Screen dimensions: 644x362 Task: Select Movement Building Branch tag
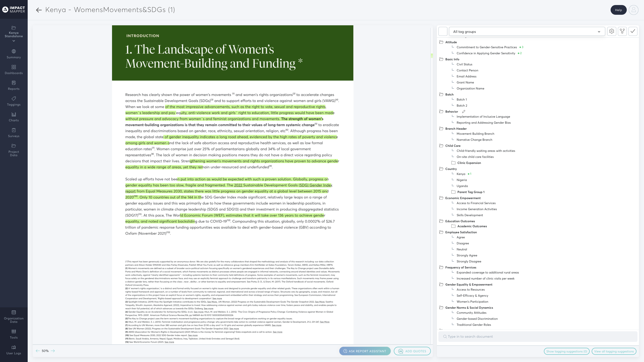(x=475, y=134)
